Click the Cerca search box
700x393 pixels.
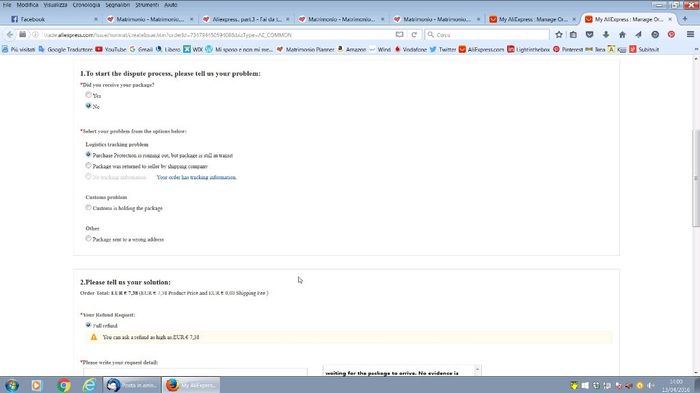point(487,34)
